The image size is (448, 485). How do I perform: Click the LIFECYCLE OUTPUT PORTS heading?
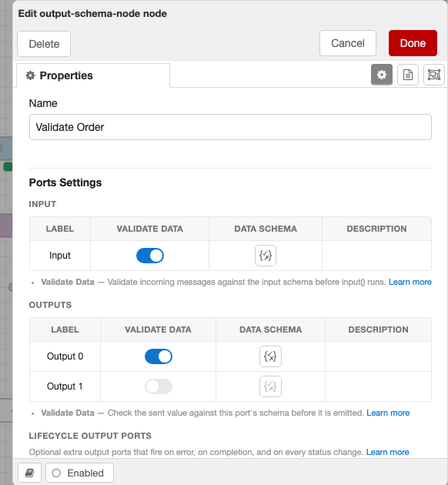coord(90,436)
